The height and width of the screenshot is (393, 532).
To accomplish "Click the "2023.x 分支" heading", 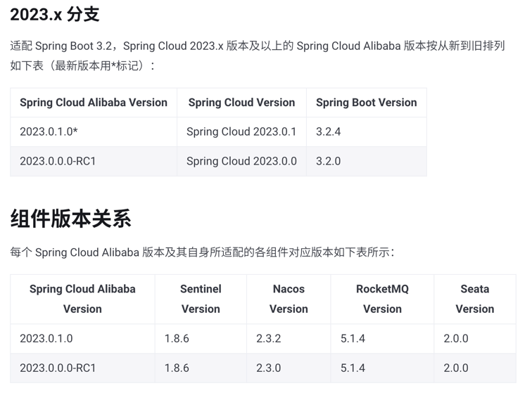I will (x=55, y=13).
